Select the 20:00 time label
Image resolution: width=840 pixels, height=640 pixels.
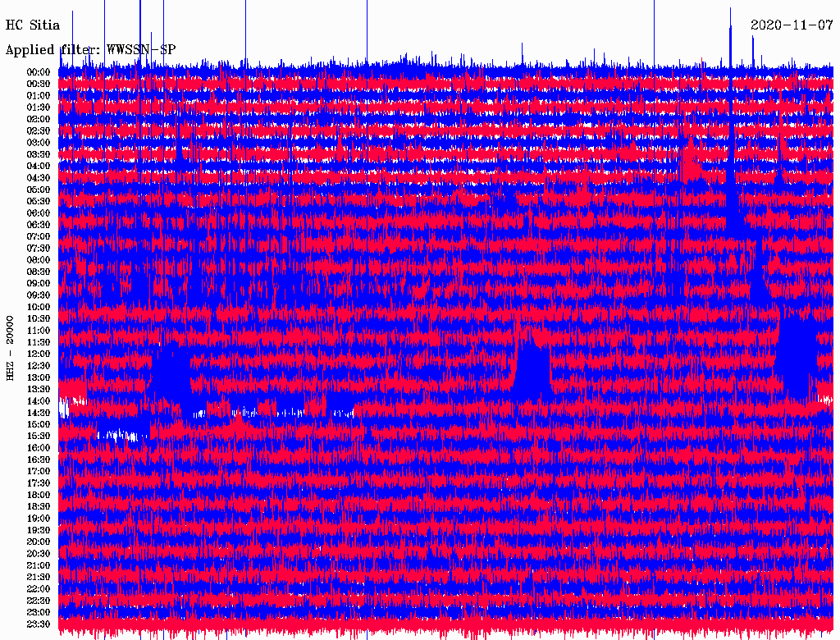click(x=39, y=542)
